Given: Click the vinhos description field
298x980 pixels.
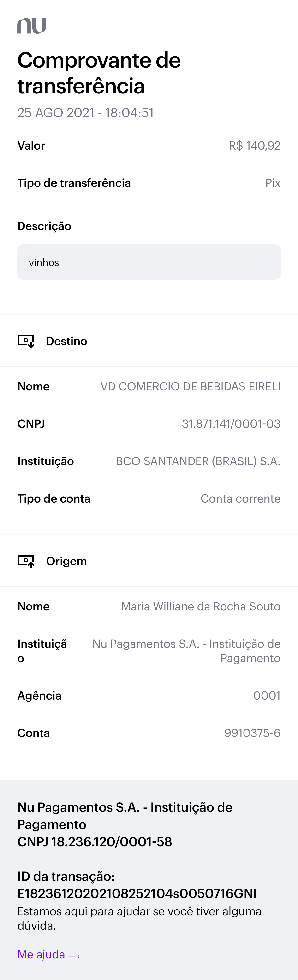Looking at the screenshot, I should (149, 262).
